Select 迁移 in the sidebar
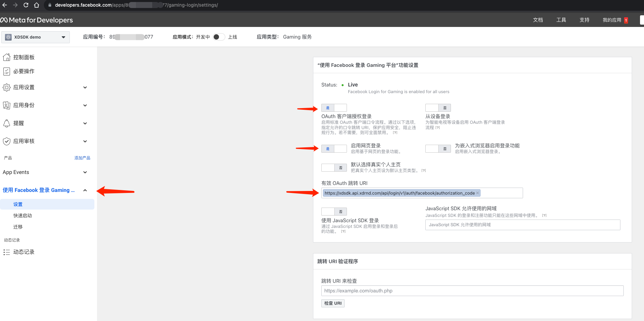The image size is (644, 321). coord(18,227)
